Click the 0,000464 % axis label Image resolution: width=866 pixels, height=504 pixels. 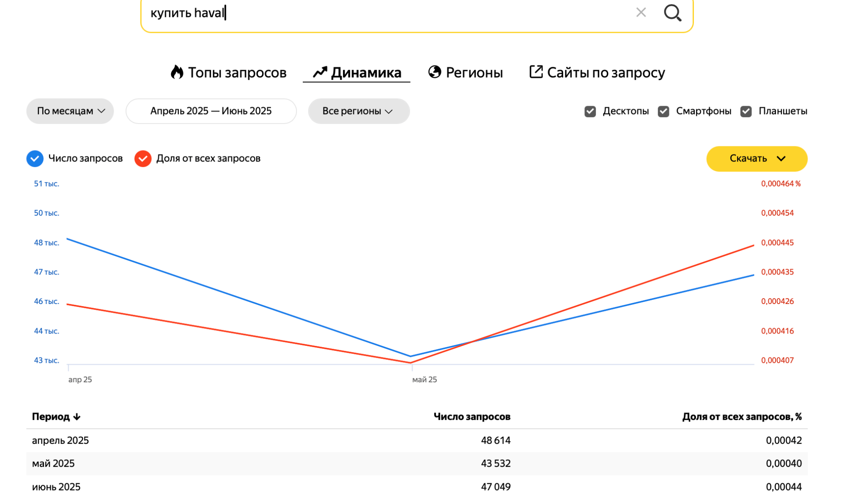[781, 184]
